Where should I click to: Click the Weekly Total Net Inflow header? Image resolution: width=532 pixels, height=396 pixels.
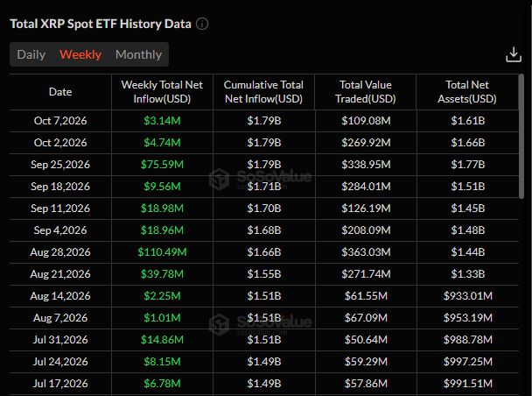[x=162, y=92]
